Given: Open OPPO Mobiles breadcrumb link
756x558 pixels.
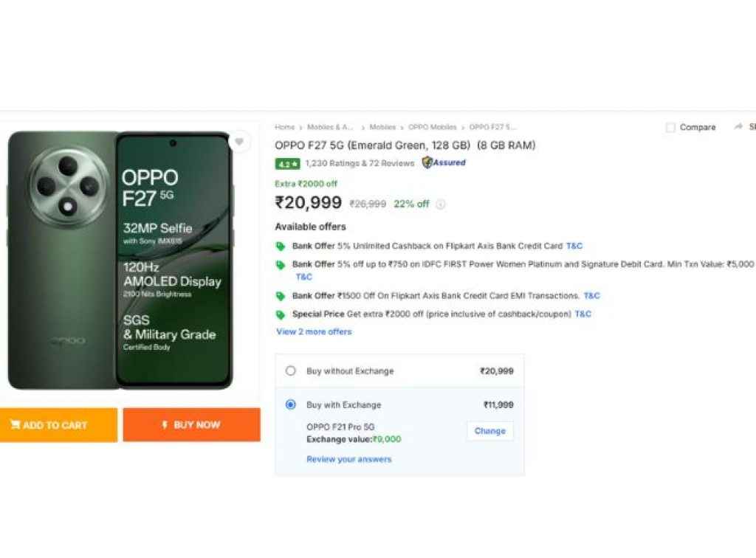Looking at the screenshot, I should (433, 127).
